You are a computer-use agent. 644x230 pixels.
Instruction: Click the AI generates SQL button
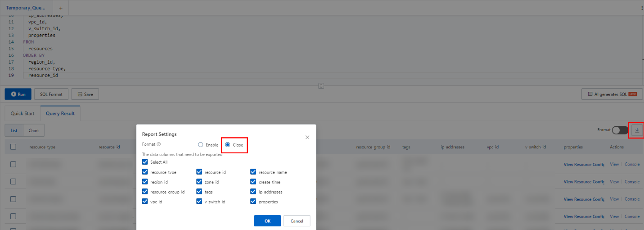click(x=612, y=94)
